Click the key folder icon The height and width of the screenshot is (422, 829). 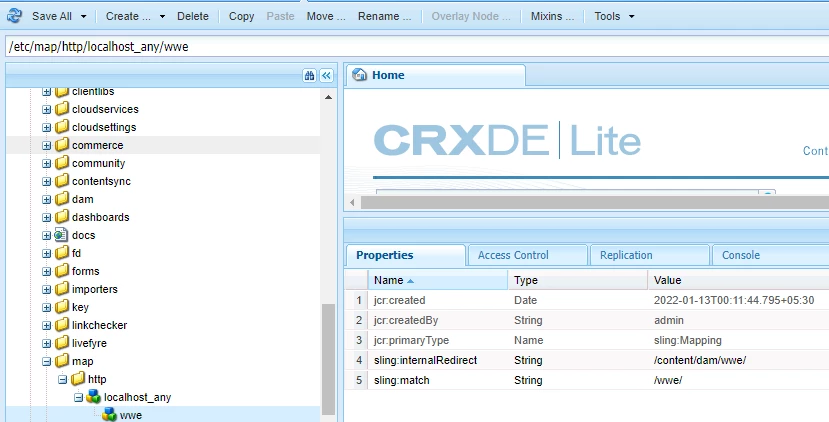[x=62, y=307]
